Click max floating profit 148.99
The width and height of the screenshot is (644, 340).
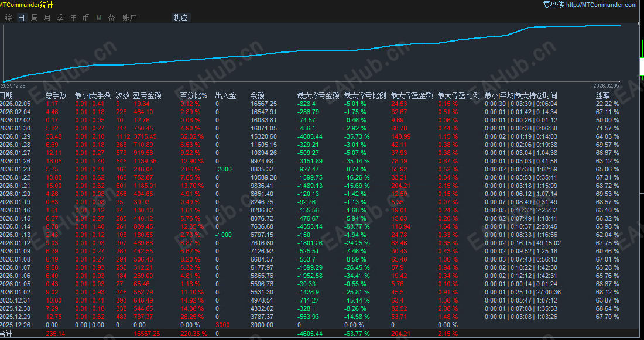[x=401, y=137]
